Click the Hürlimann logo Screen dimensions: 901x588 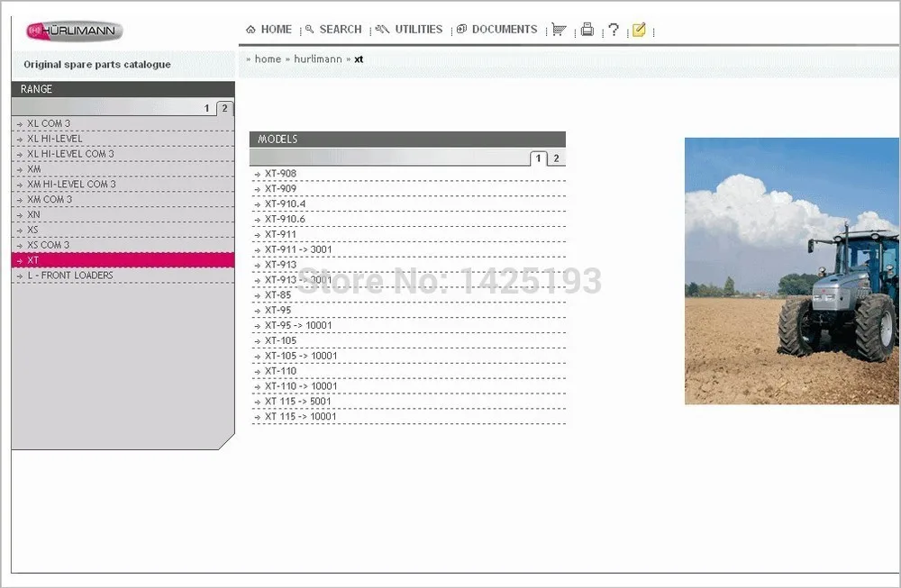coord(75,31)
